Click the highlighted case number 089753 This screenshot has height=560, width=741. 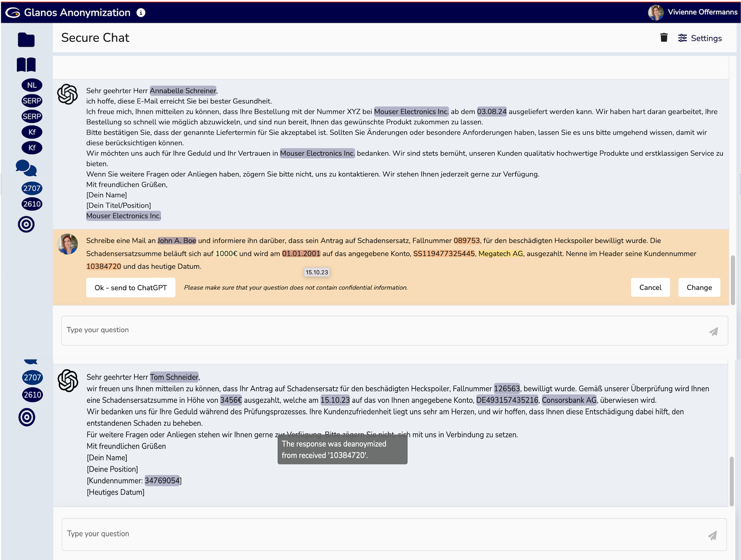coord(467,241)
